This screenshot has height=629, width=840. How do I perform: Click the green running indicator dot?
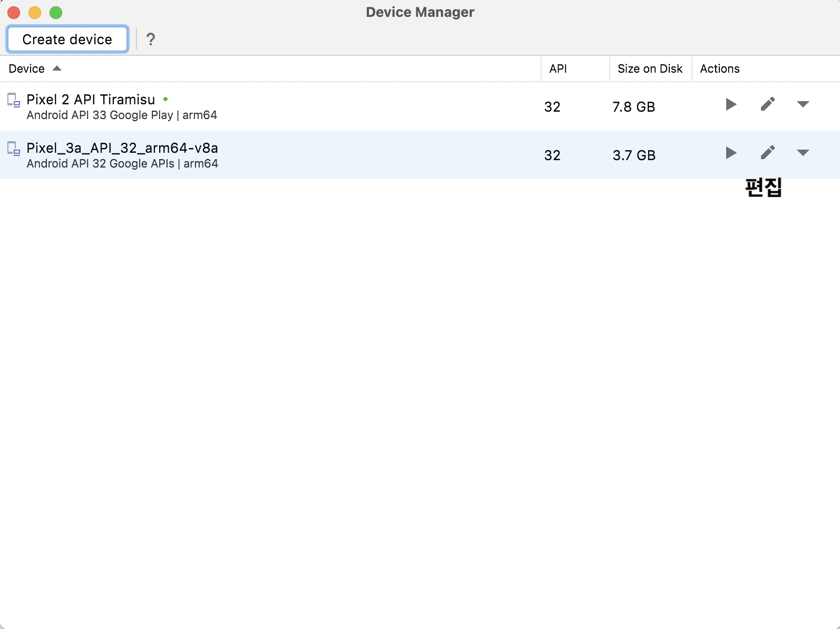tap(165, 99)
